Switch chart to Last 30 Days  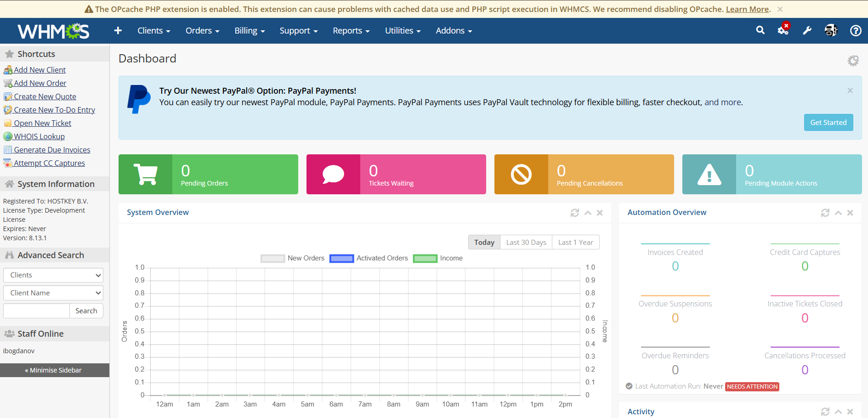pyautogui.click(x=526, y=243)
